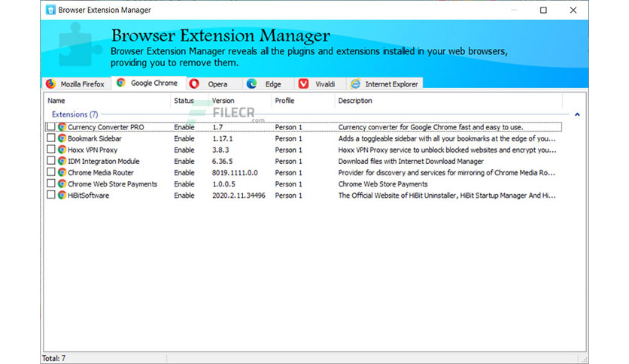629x364 pixels.
Task: Maximize the Browser Extension Manager window
Action: coord(543,10)
